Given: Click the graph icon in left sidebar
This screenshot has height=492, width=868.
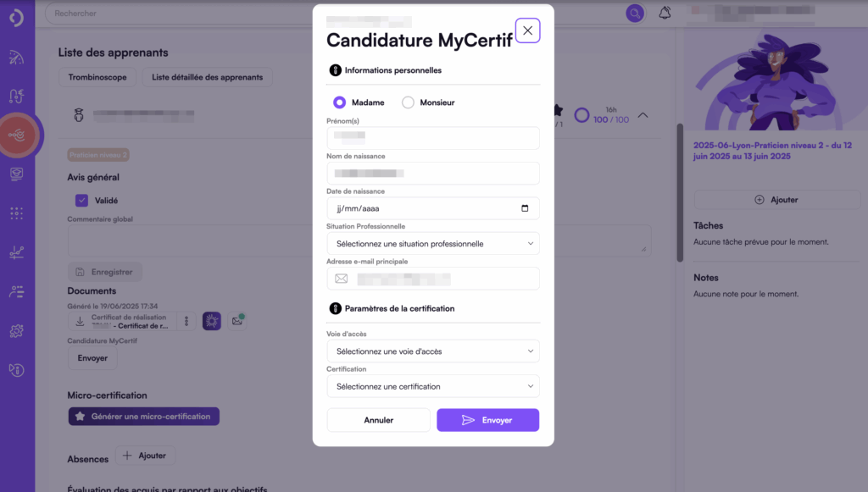Looking at the screenshot, I should 17,252.
